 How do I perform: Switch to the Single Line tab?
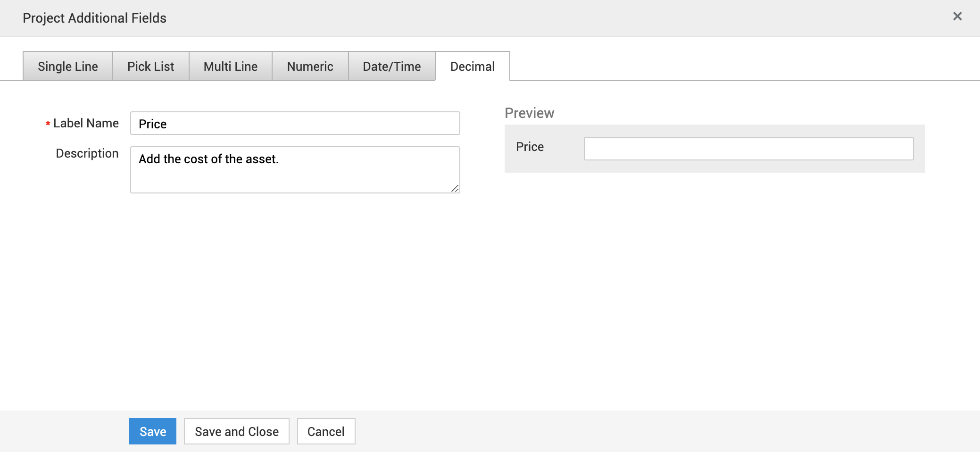pos(68,67)
